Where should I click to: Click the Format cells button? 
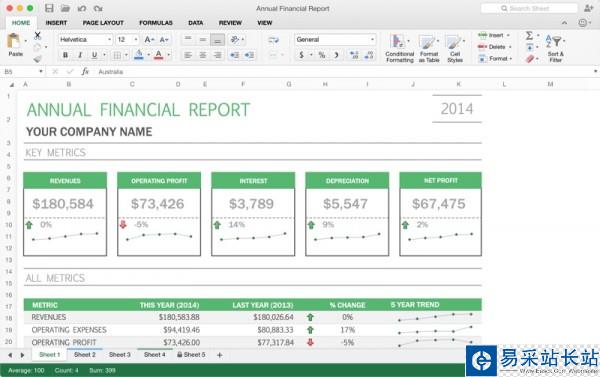(495, 59)
